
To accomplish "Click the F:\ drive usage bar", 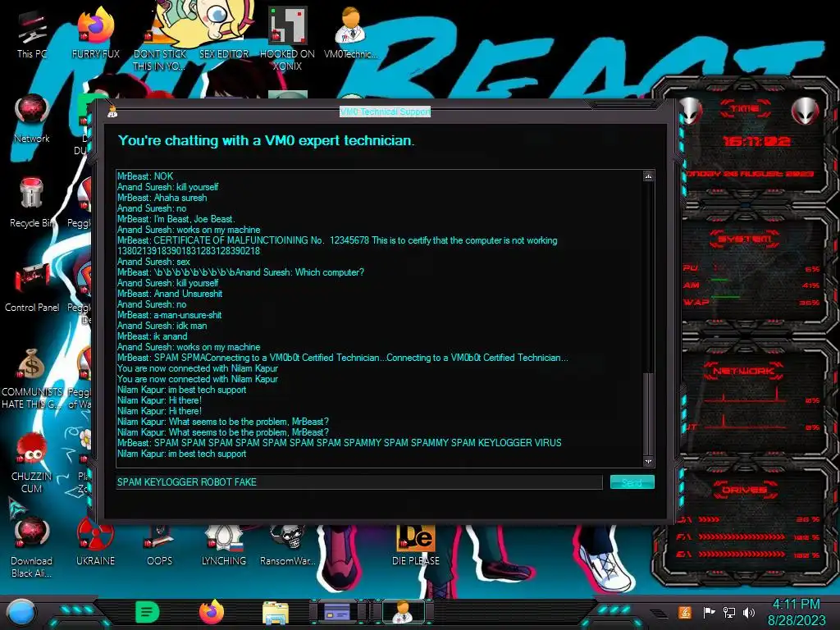I will click(742, 536).
